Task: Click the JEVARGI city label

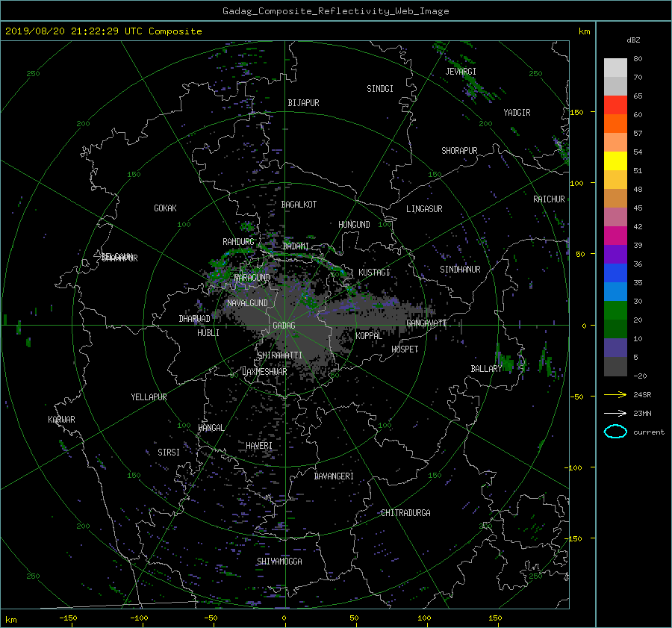Action: [461, 72]
